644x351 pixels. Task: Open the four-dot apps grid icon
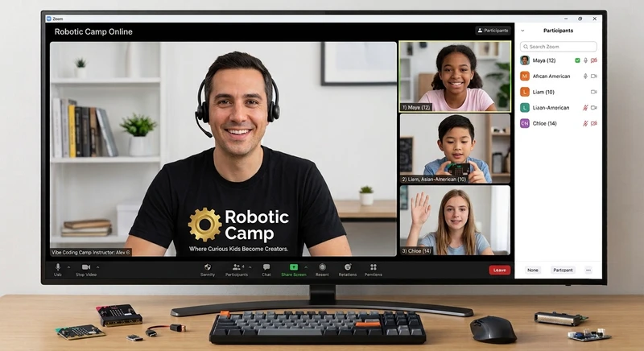tap(373, 267)
